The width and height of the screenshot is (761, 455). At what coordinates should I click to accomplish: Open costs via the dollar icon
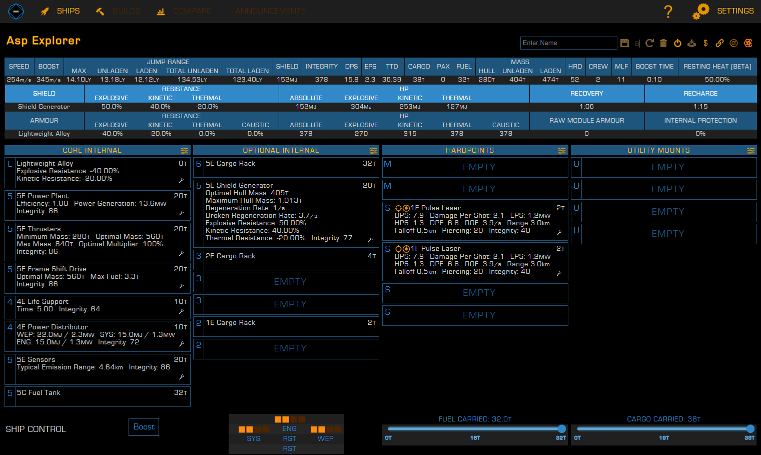(x=706, y=43)
